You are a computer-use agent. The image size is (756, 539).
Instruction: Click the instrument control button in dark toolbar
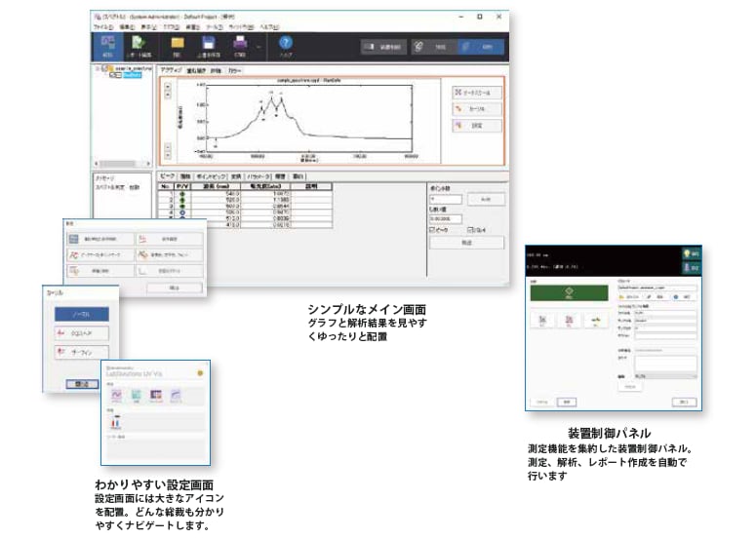383,47
